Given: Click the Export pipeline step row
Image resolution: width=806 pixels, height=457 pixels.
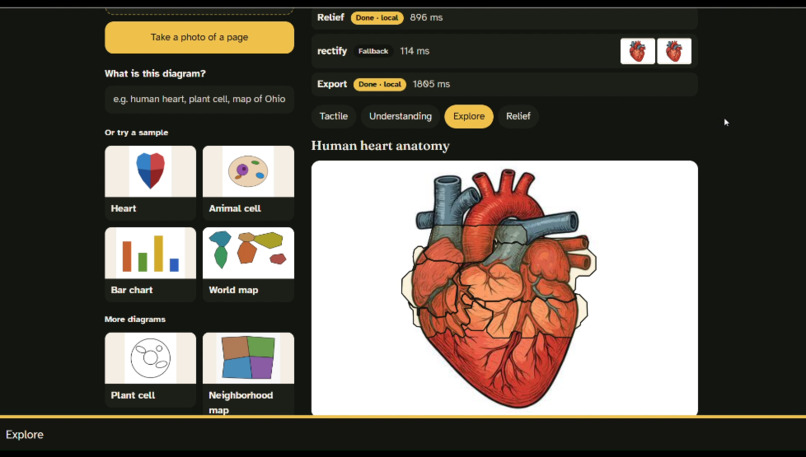Looking at the screenshot, I should 504,84.
